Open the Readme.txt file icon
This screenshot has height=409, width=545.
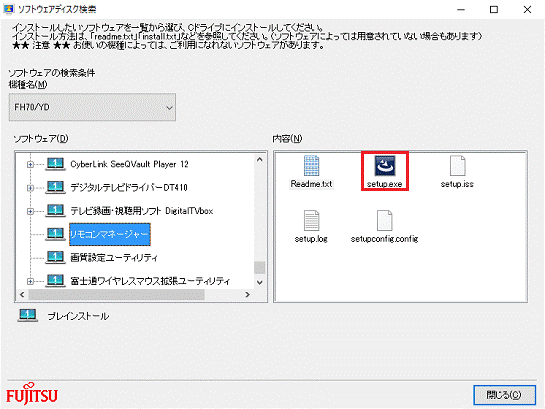[311, 166]
